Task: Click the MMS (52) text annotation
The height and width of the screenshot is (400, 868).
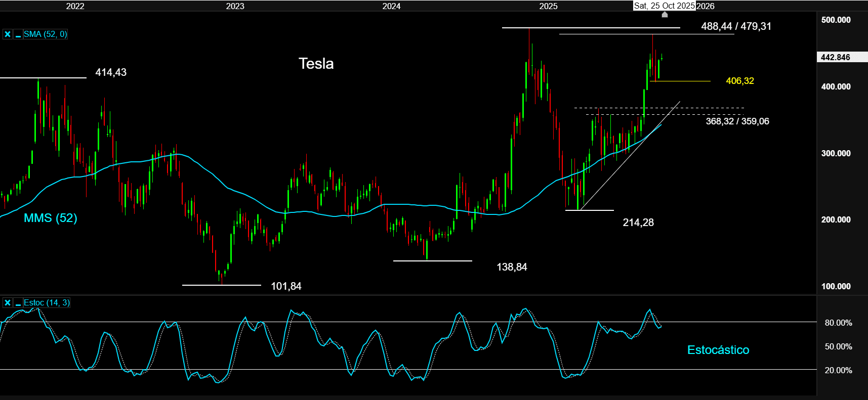Action: (x=51, y=218)
